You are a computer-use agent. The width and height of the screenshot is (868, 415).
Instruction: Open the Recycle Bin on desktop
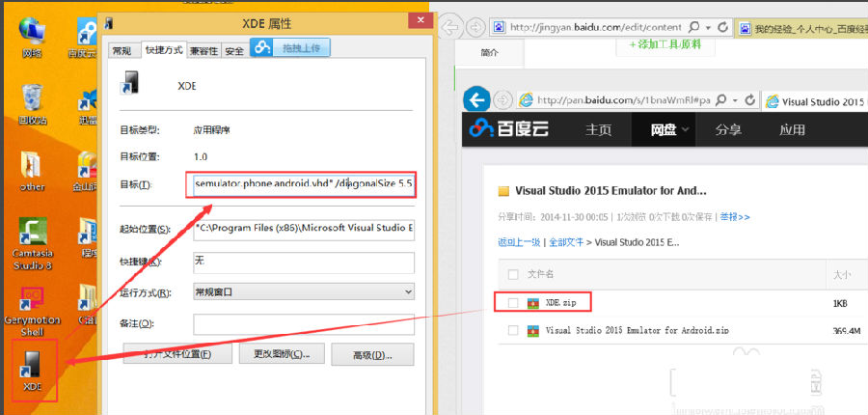[32, 100]
